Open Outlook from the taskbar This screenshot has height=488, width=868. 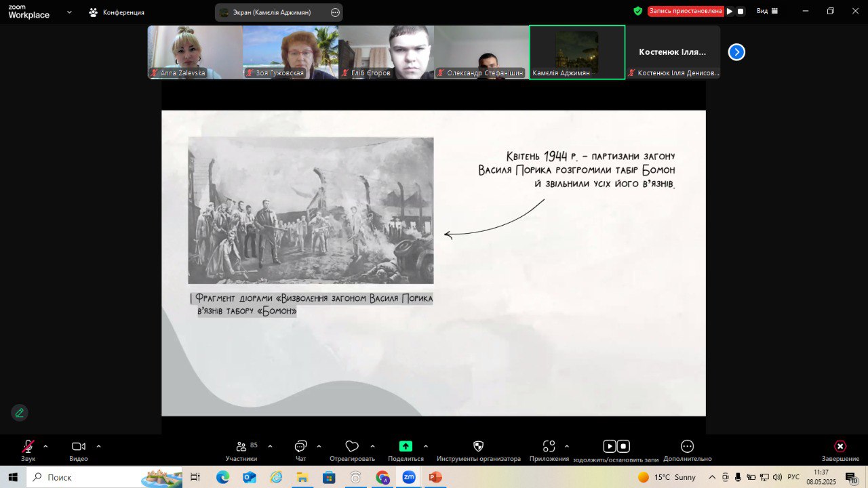[249, 477]
